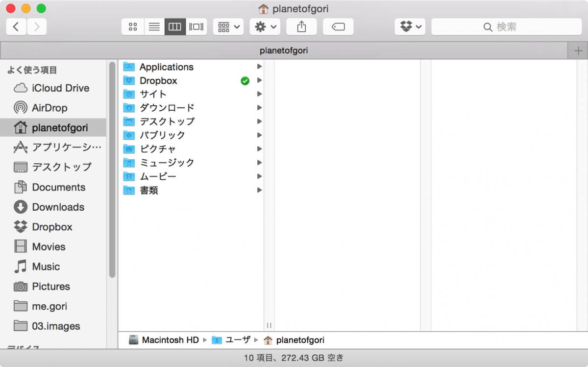
Task: Open the action gear menu
Action: coord(265,26)
